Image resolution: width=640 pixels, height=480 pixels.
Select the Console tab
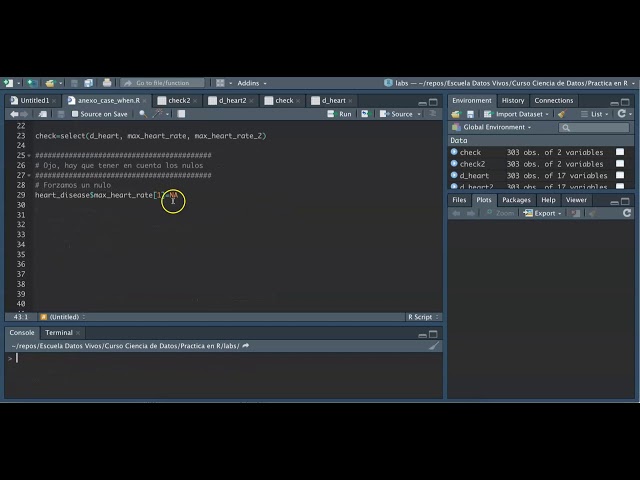[22, 333]
